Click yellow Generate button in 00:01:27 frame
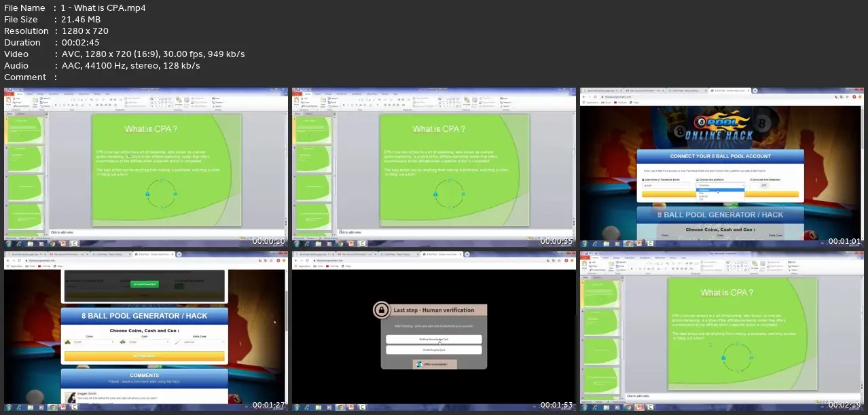Viewport: 868px width, 415px height. pos(145,356)
